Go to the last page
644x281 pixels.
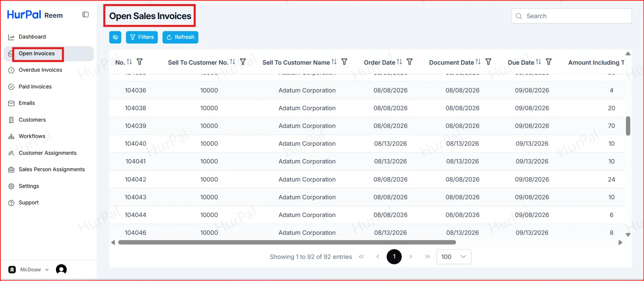tap(427, 257)
